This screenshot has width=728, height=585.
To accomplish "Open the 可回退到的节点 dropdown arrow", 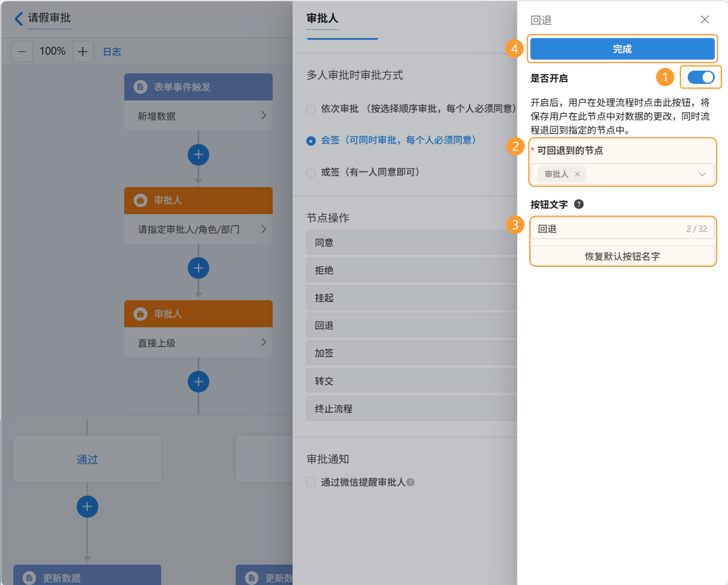I will click(702, 174).
